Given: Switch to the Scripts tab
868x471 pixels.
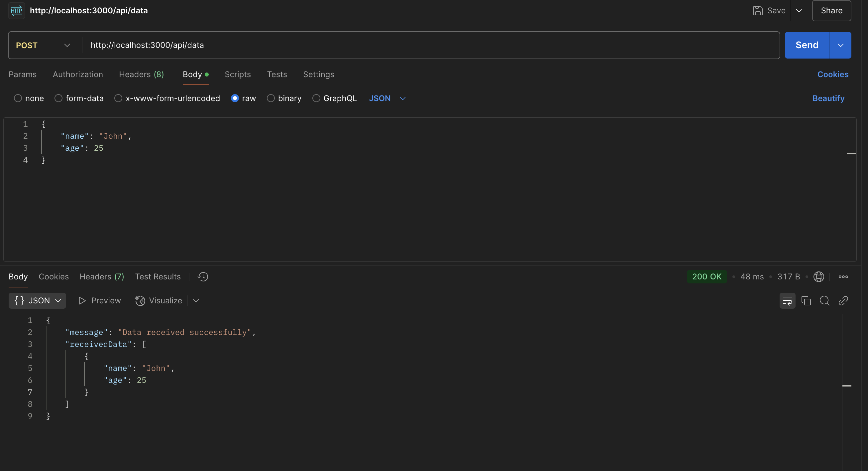Looking at the screenshot, I should [x=238, y=74].
